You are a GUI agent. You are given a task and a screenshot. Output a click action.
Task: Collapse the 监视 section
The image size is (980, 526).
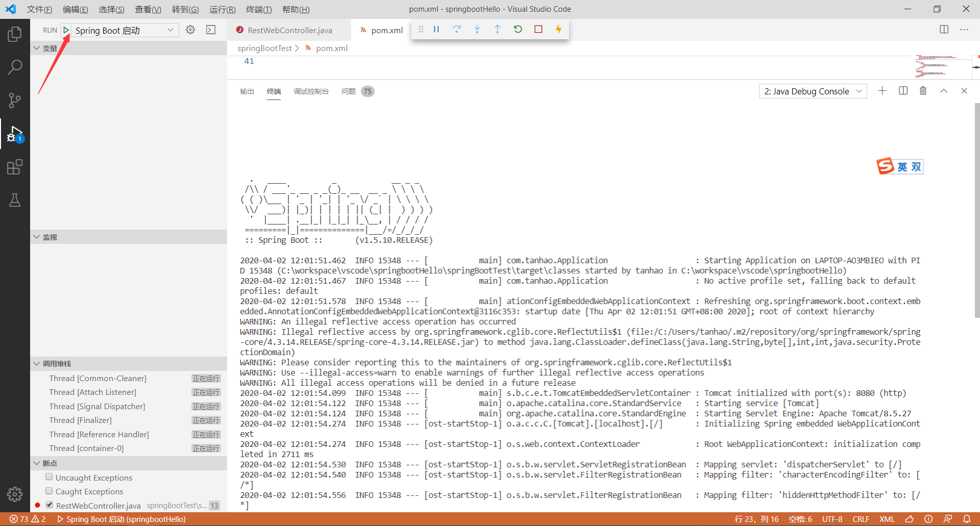click(128, 237)
